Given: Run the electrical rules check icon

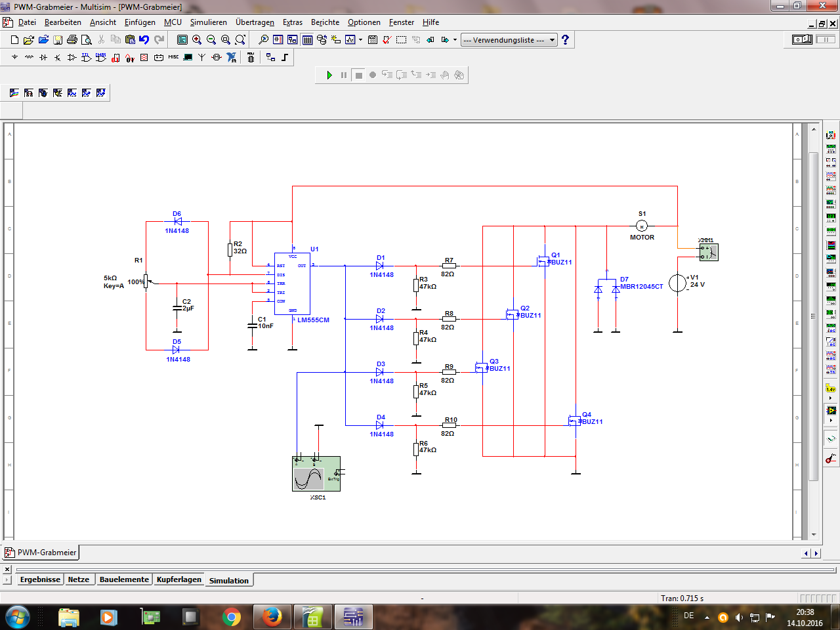Looking at the screenshot, I should (387, 40).
